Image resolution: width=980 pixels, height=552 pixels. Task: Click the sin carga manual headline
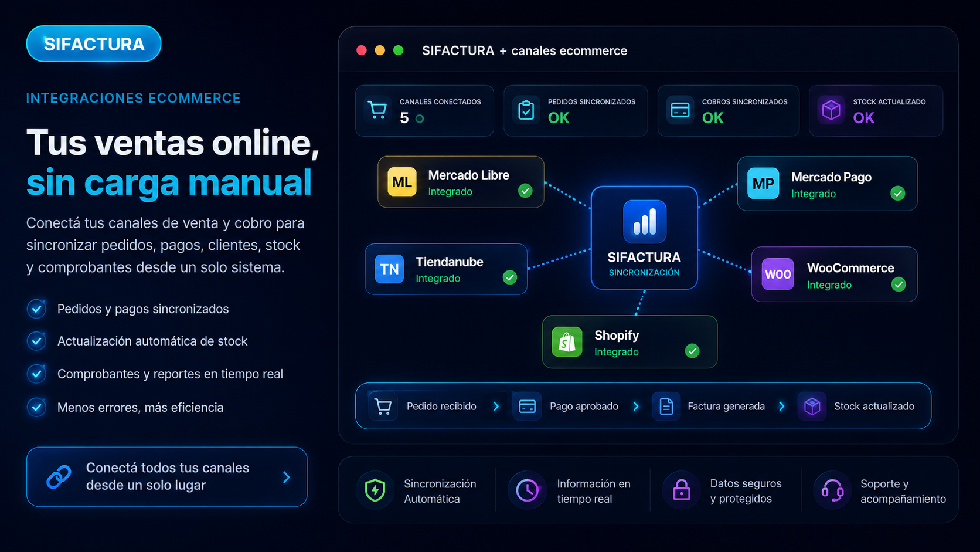coord(169,182)
